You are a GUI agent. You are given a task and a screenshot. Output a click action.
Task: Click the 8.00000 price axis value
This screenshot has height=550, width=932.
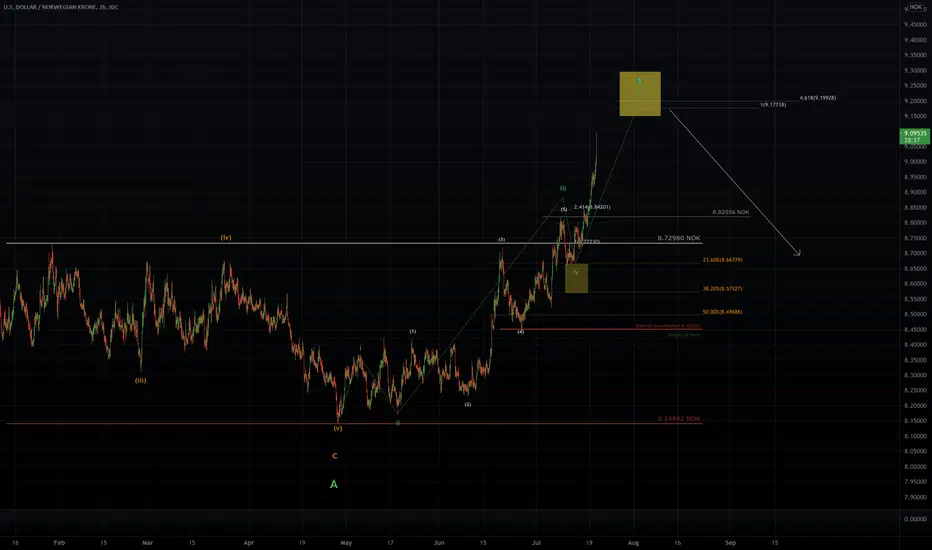915,467
